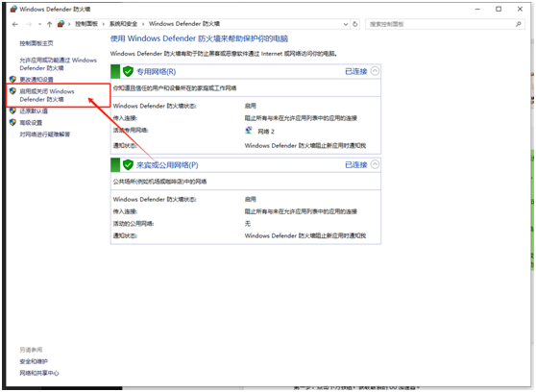
Task: Open 控制面板主页 link
Action: coord(37,43)
